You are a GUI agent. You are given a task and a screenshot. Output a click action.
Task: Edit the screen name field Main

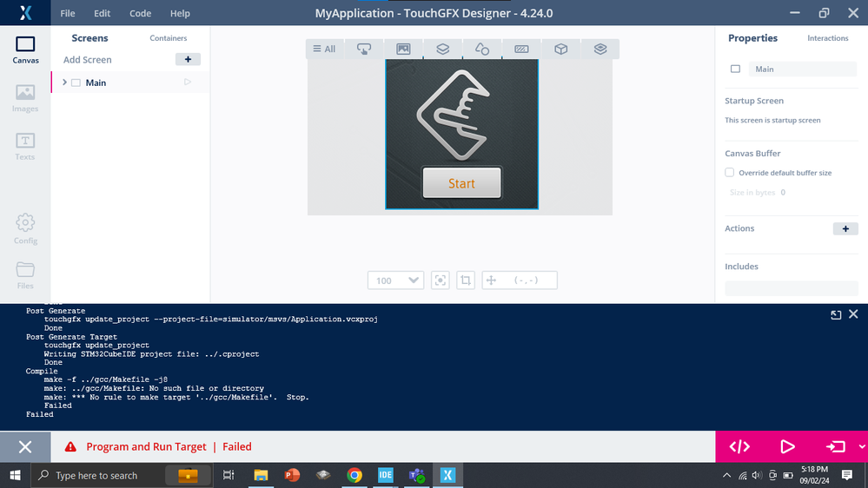803,69
